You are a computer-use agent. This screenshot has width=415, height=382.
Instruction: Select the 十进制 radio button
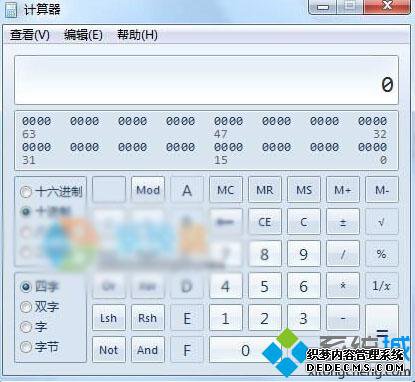pos(46,212)
